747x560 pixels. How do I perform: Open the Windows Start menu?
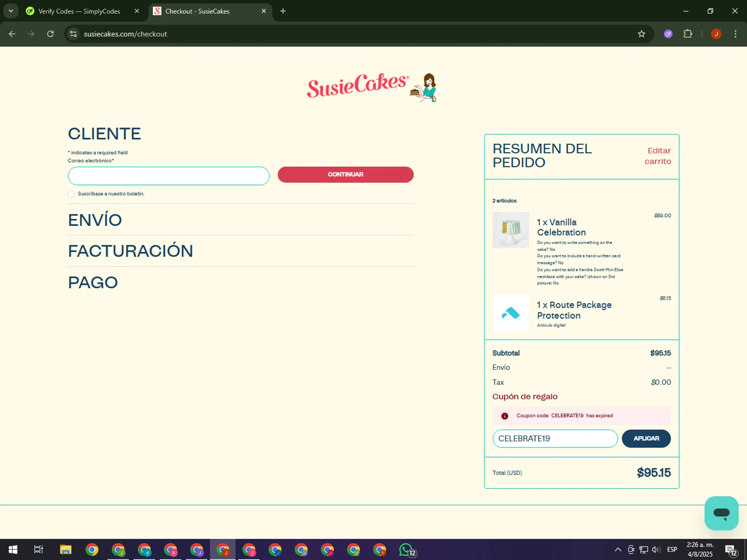click(13, 550)
